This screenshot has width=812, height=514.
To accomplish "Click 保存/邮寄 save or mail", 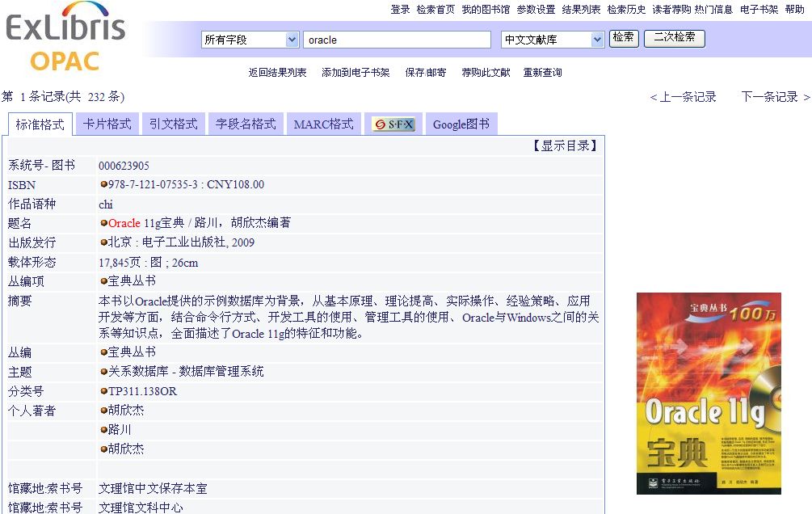I will 426,73.
